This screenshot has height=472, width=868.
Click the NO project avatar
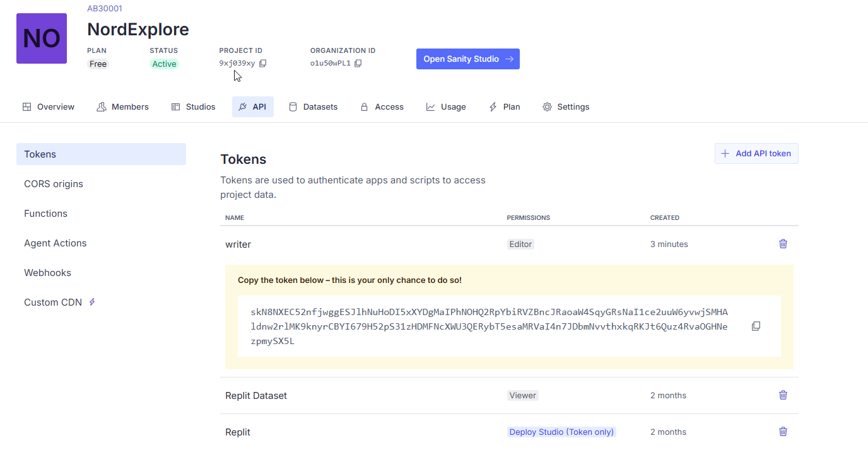[x=42, y=38]
